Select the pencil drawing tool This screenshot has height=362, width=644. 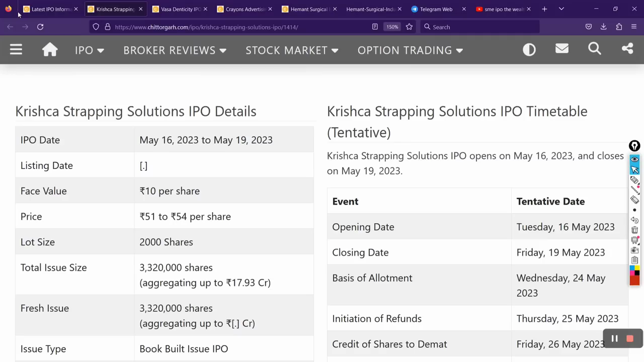(x=634, y=179)
